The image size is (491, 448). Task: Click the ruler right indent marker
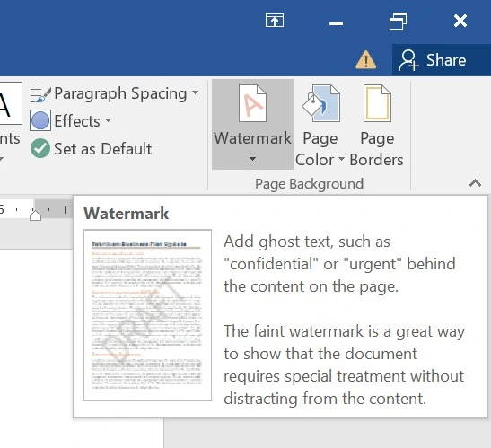pos(35,215)
